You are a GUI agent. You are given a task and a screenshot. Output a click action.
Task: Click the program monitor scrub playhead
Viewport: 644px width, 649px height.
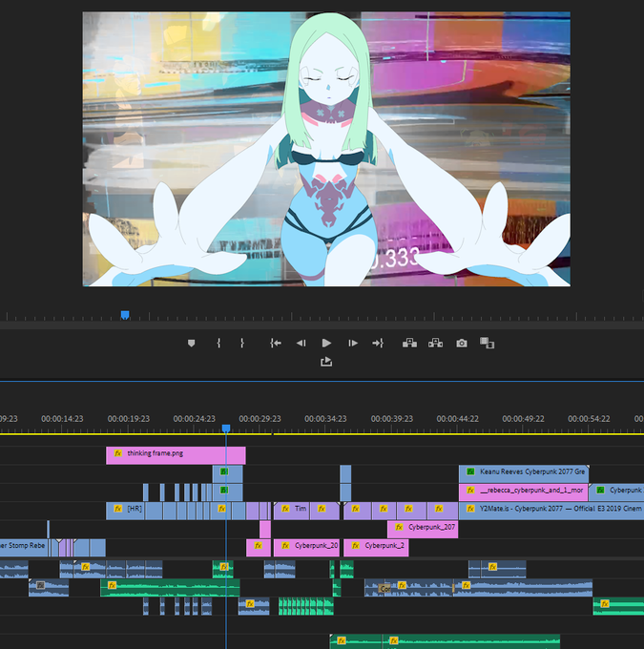125,315
